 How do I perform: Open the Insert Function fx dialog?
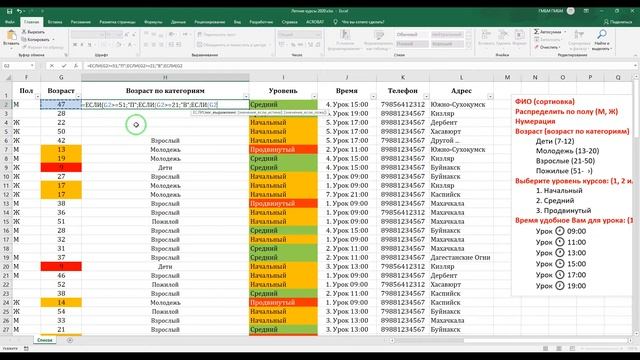pyautogui.click(x=76, y=66)
